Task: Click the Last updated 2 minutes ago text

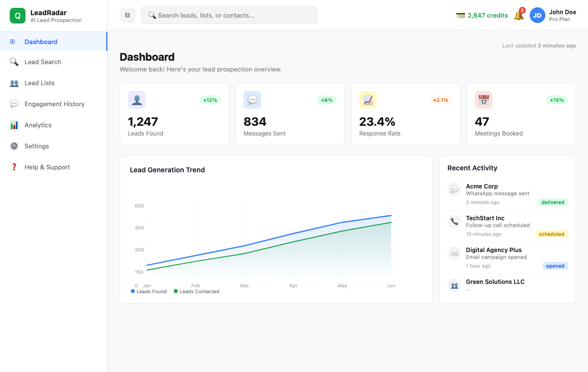Action: pyautogui.click(x=539, y=46)
